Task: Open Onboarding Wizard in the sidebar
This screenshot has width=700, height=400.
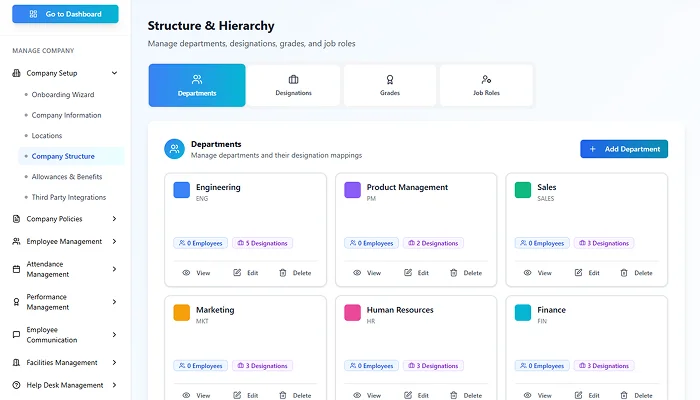Action: coord(62,94)
